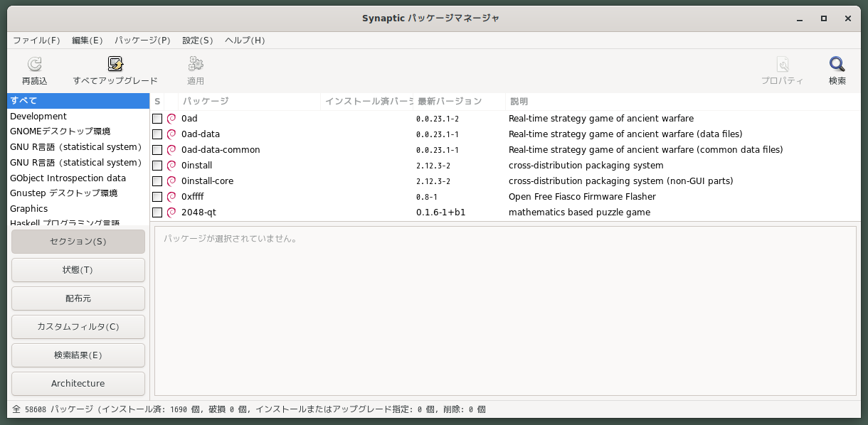Sort by 最新バージョン column header
868x425 pixels.
(460, 102)
